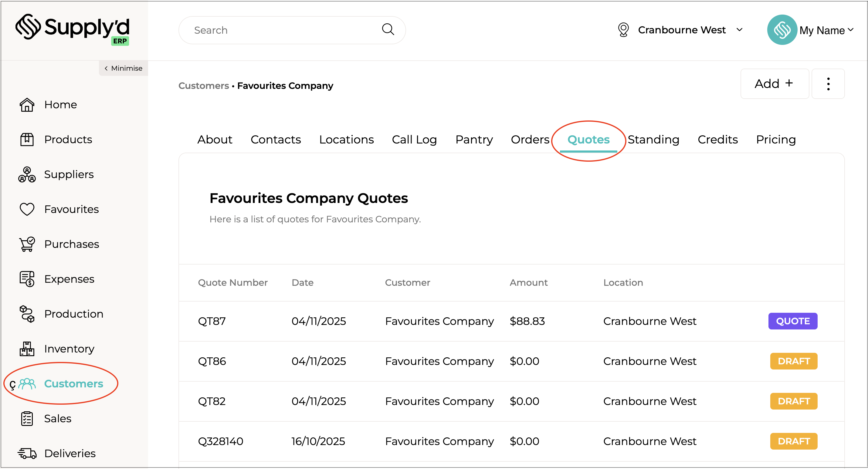868x469 pixels.
Task: Open Purchases via the cart icon
Action: pyautogui.click(x=27, y=244)
